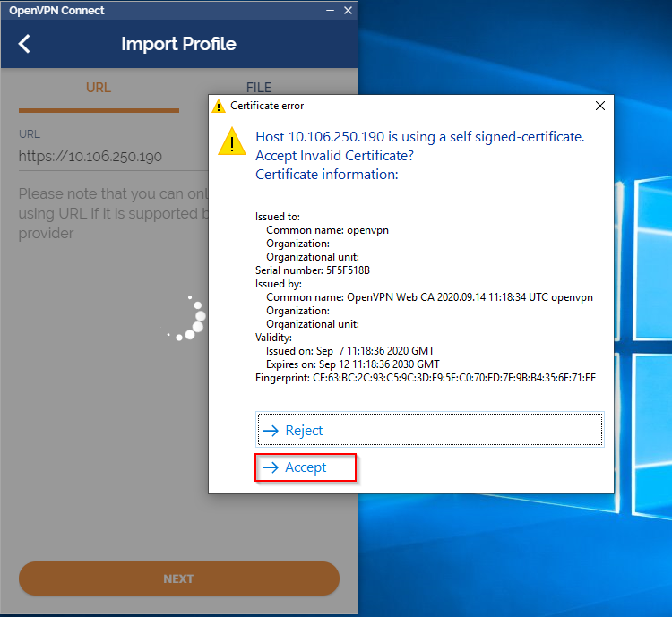Viewport: 672px width, 617px height.
Task: Reject the self-signed certificate
Action: point(430,430)
